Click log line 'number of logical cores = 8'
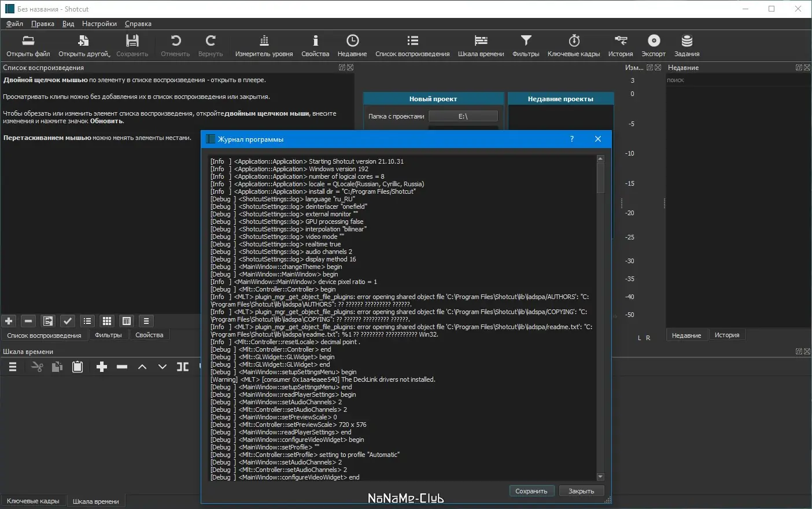Viewport: 812px width, 509px height. pyautogui.click(x=346, y=176)
